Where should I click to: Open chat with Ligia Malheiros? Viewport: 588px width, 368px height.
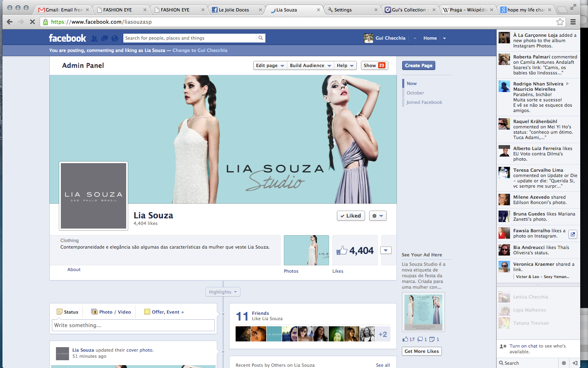(538, 310)
